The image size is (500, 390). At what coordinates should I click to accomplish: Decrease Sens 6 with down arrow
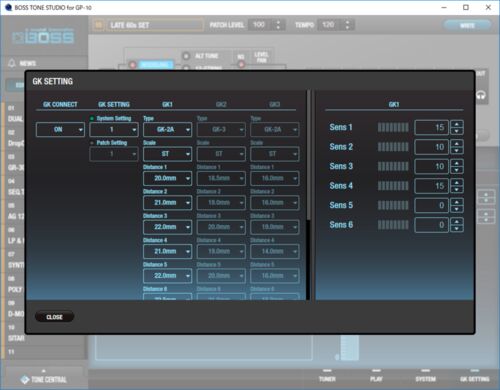pyautogui.click(x=457, y=228)
